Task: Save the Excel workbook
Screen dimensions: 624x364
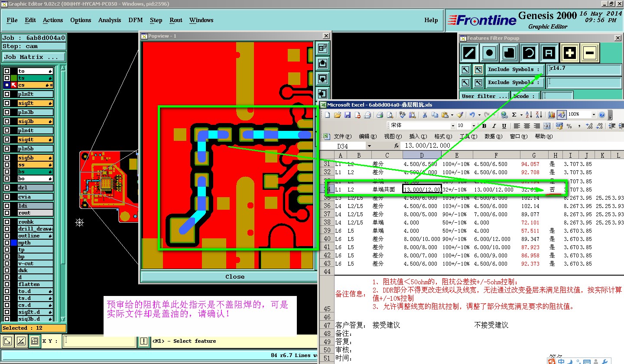Action: [348, 115]
